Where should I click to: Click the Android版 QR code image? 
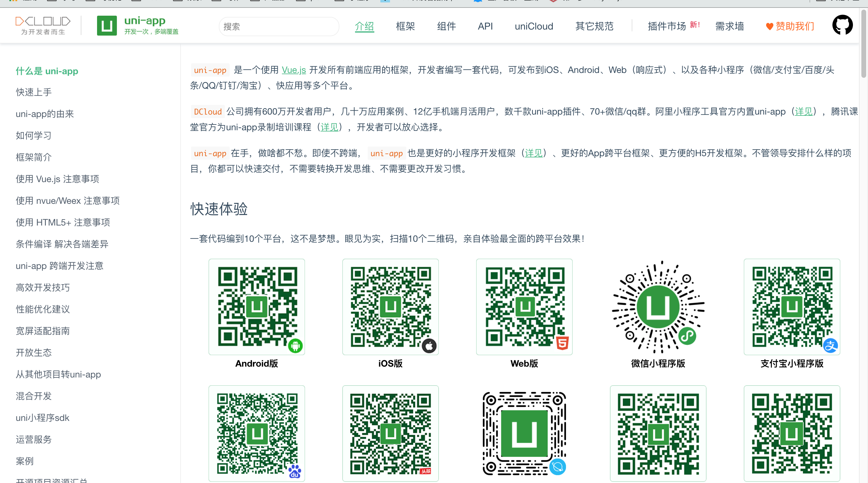(256, 306)
